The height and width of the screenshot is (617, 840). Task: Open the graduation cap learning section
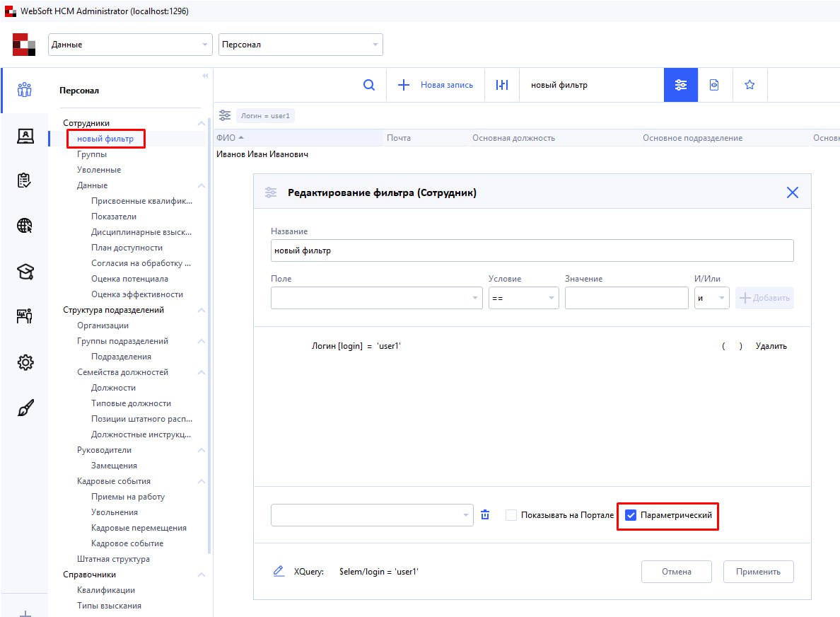coord(25,272)
